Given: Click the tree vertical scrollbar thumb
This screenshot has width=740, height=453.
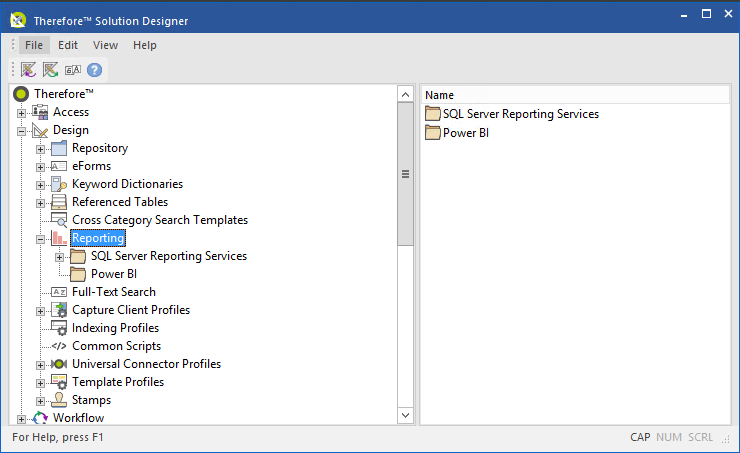Looking at the screenshot, I should coord(405,174).
